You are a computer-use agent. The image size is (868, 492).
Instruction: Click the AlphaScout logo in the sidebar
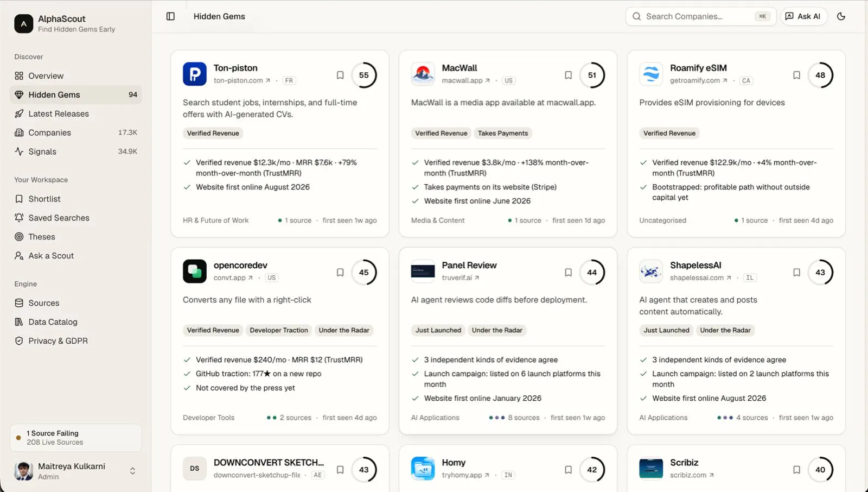click(x=23, y=23)
